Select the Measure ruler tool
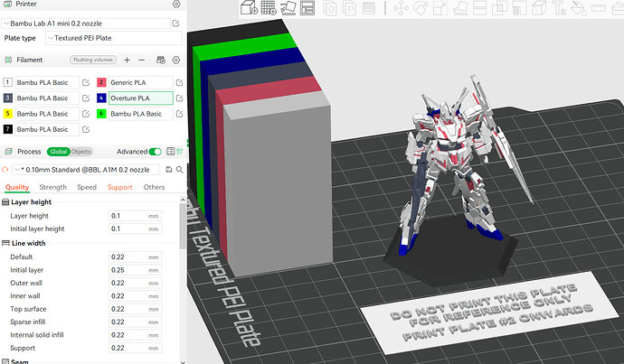Viewport: 624px width, 364px height. (x=598, y=7)
